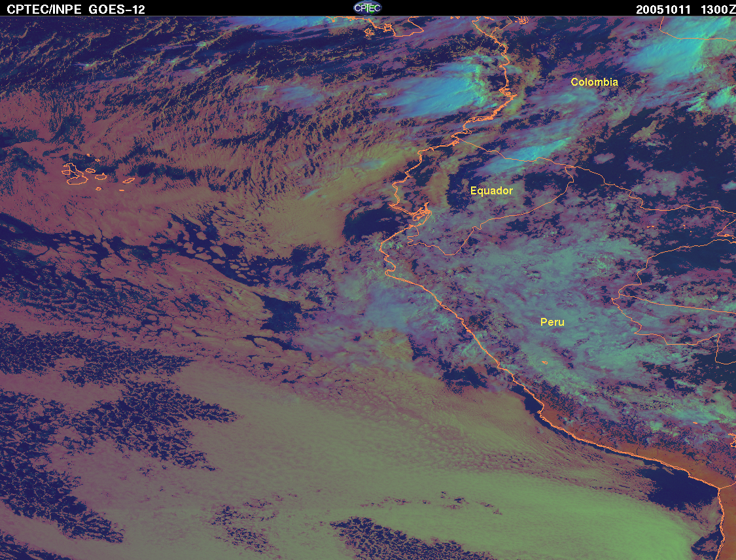Click the "1300Z" time stamp

pyautogui.click(x=718, y=10)
